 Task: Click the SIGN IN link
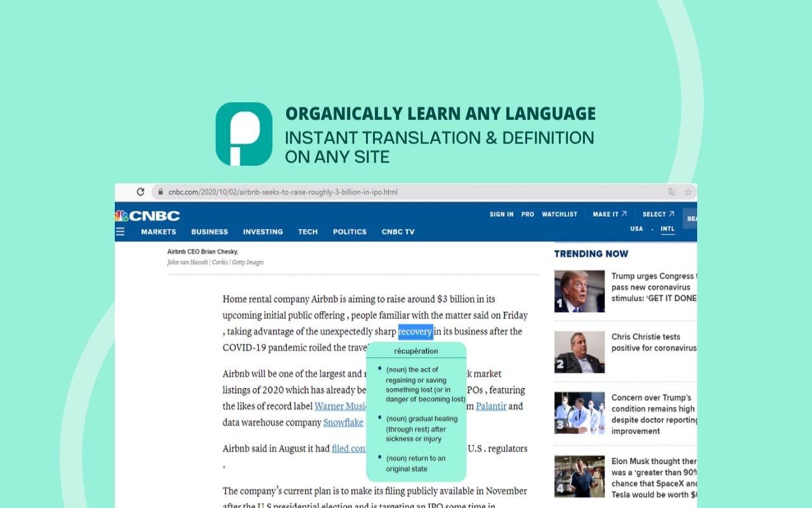(x=502, y=215)
